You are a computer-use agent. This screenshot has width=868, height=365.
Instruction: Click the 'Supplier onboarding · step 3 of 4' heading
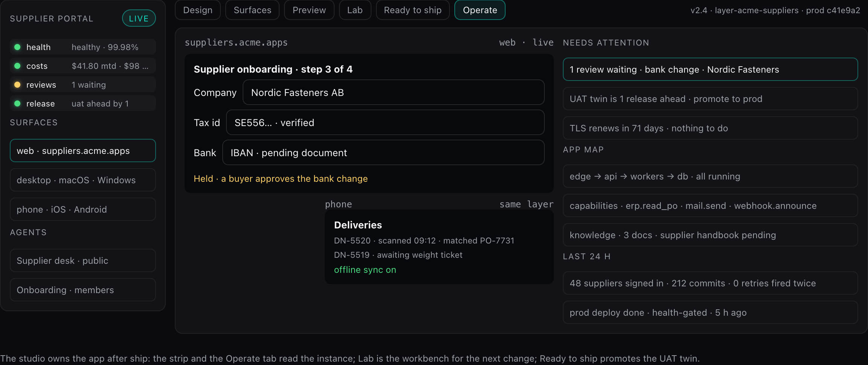273,69
